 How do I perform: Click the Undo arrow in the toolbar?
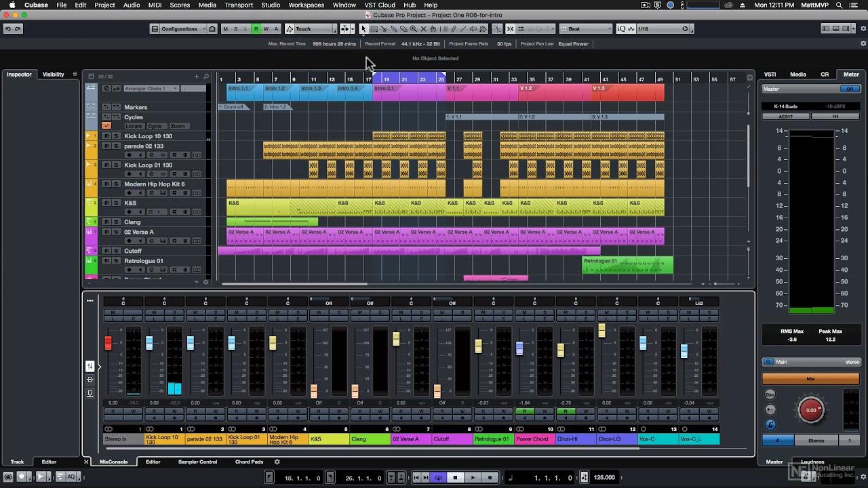click(8, 29)
